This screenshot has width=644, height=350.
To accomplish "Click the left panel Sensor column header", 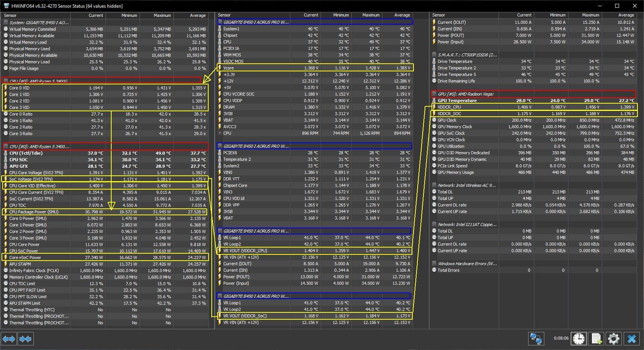I will (36, 15).
